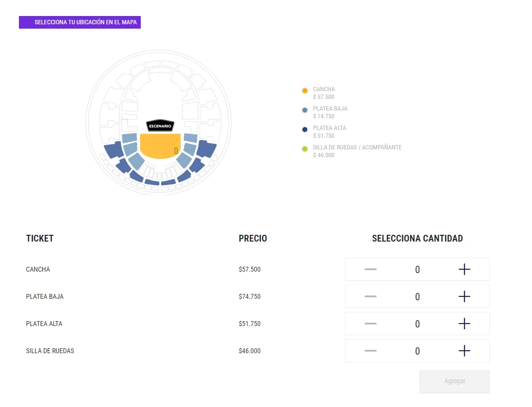Click the green Silla de Ruedas legend dot
Viewport: 532px width, 407px height.
[305, 149]
